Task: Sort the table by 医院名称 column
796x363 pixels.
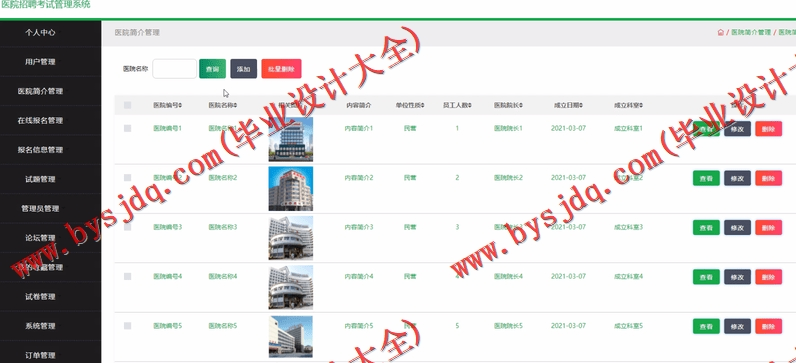Action: pyautogui.click(x=222, y=106)
